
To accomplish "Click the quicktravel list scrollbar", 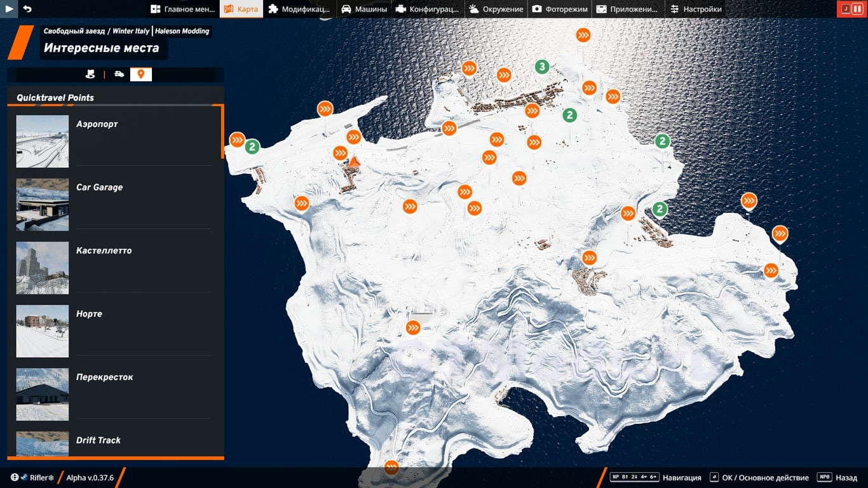I will tap(222, 132).
